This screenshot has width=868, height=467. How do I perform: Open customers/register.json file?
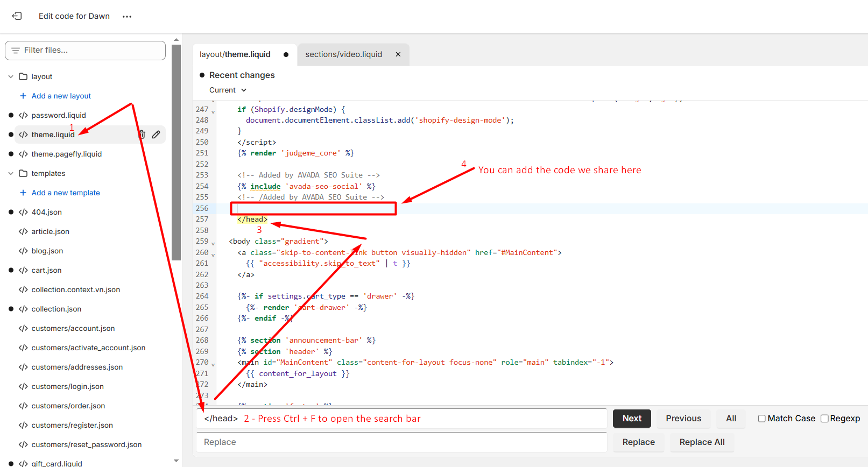[72, 425]
